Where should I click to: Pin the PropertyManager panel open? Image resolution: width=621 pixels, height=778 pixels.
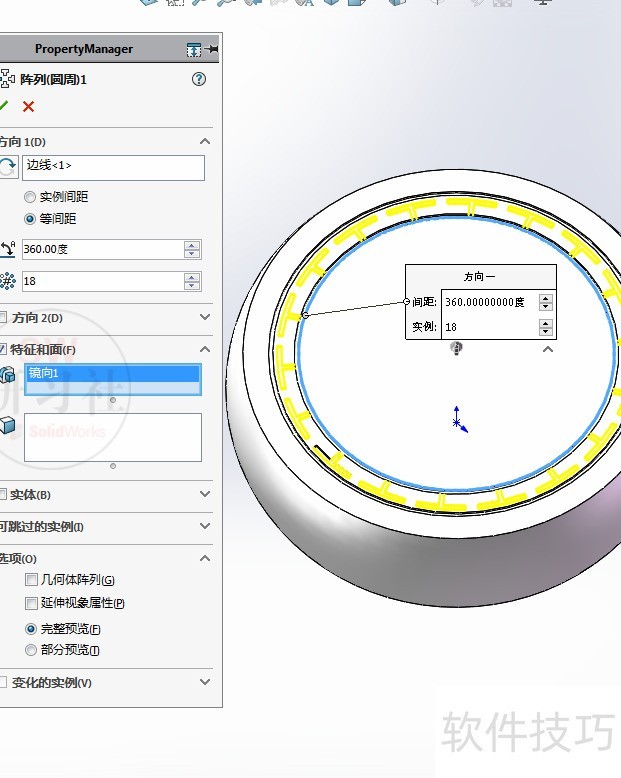(212, 49)
